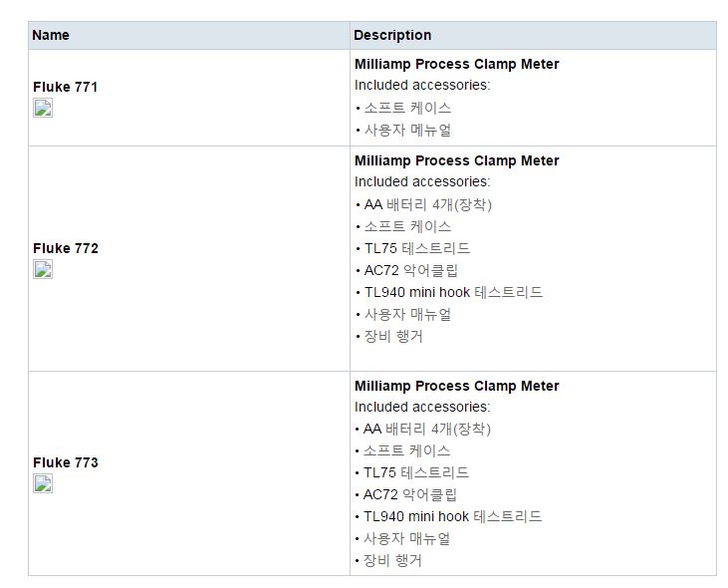This screenshot has height=588, width=728.
Task: Click 사용자 메뉴얼 item in Fluke 771 row
Action: (407, 130)
